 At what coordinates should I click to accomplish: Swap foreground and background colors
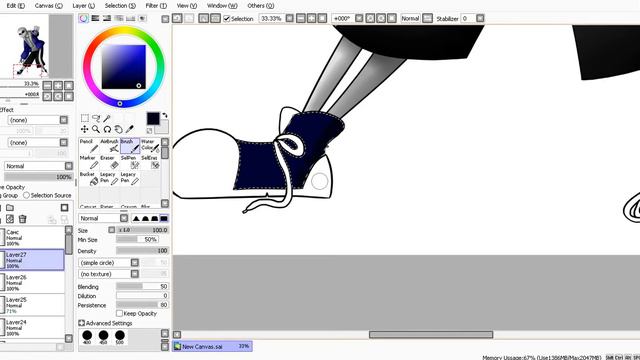[x=164, y=116]
